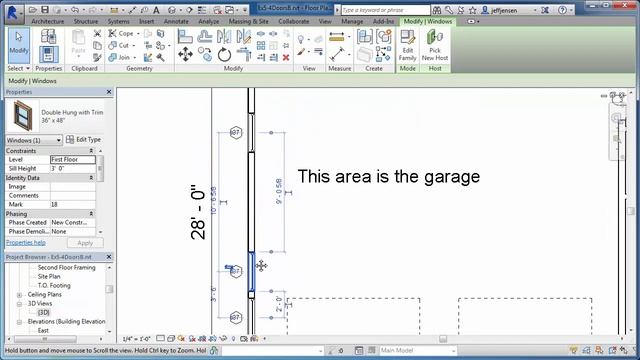Select Mirror - Draw Axis tool
Viewport: 640px width, 360px height.
244,36
